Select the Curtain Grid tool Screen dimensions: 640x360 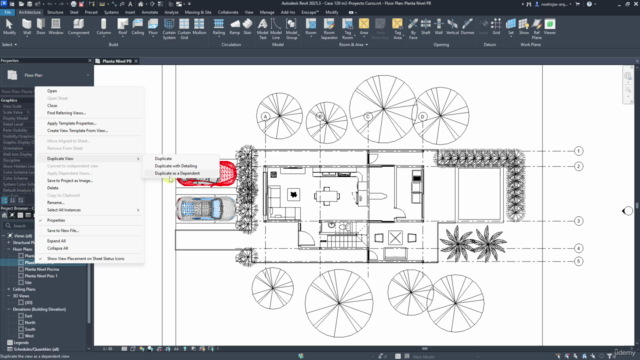click(x=184, y=29)
